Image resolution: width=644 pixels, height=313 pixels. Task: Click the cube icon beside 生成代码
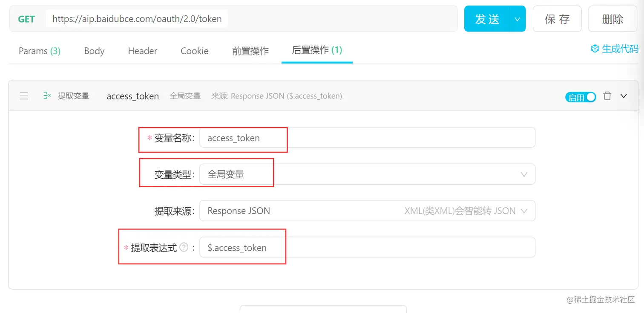[595, 49]
